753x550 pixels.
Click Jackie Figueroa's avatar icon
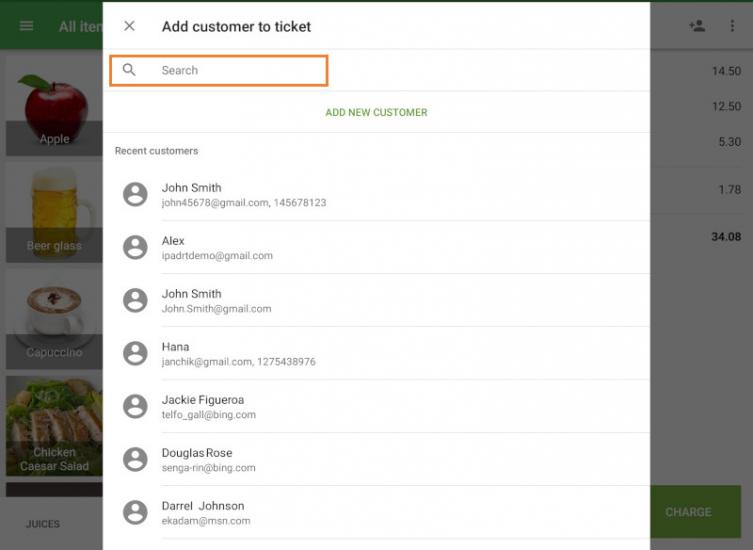(x=135, y=406)
